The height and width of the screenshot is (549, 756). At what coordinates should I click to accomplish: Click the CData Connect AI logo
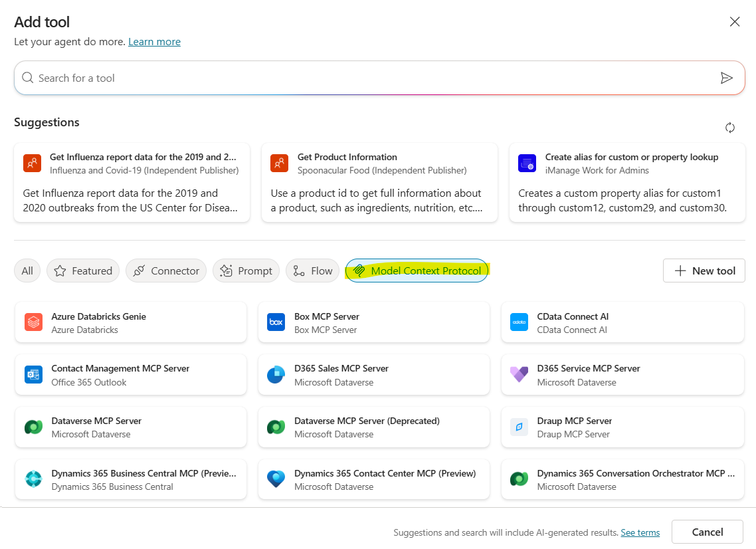520,322
